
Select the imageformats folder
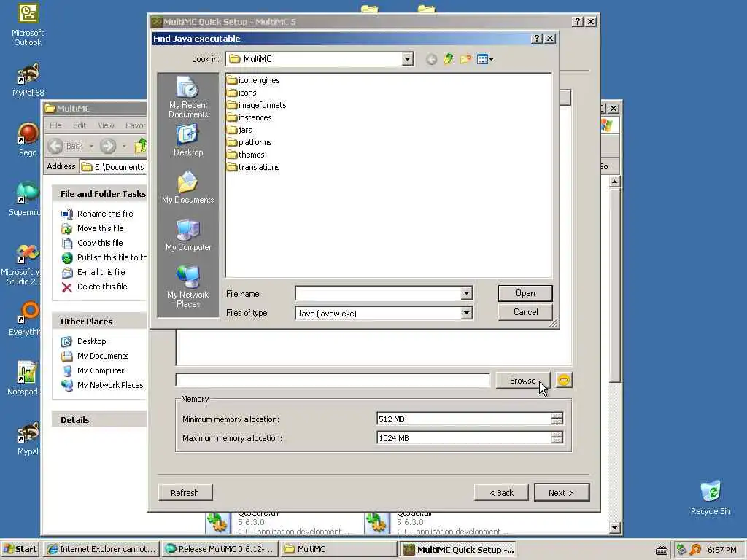pos(257,105)
